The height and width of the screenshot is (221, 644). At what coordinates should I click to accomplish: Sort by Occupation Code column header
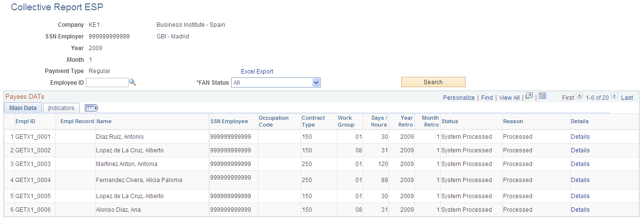point(273,121)
